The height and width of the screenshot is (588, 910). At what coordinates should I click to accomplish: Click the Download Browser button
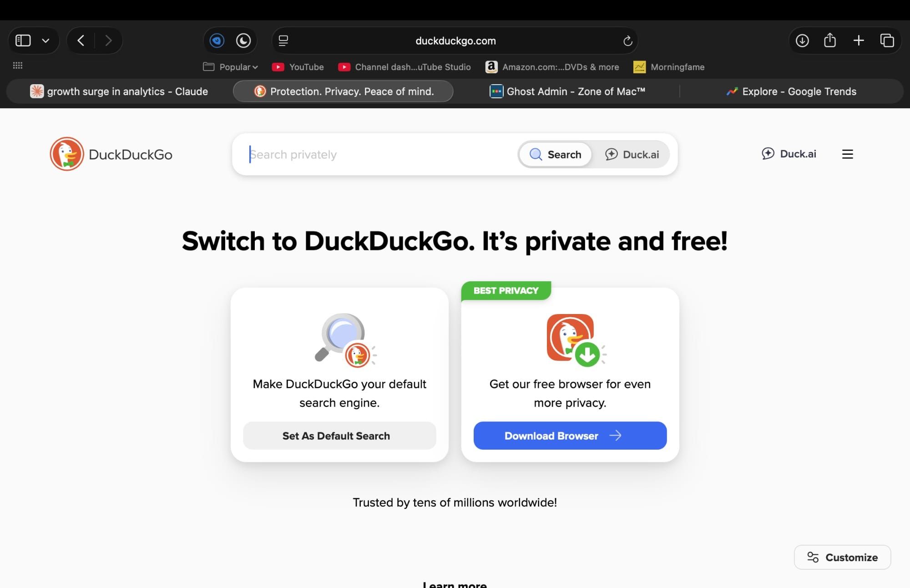pyautogui.click(x=570, y=436)
